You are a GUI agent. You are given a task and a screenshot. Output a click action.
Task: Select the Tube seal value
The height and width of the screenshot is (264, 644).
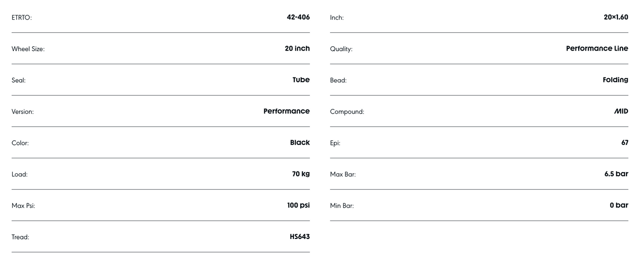click(301, 80)
